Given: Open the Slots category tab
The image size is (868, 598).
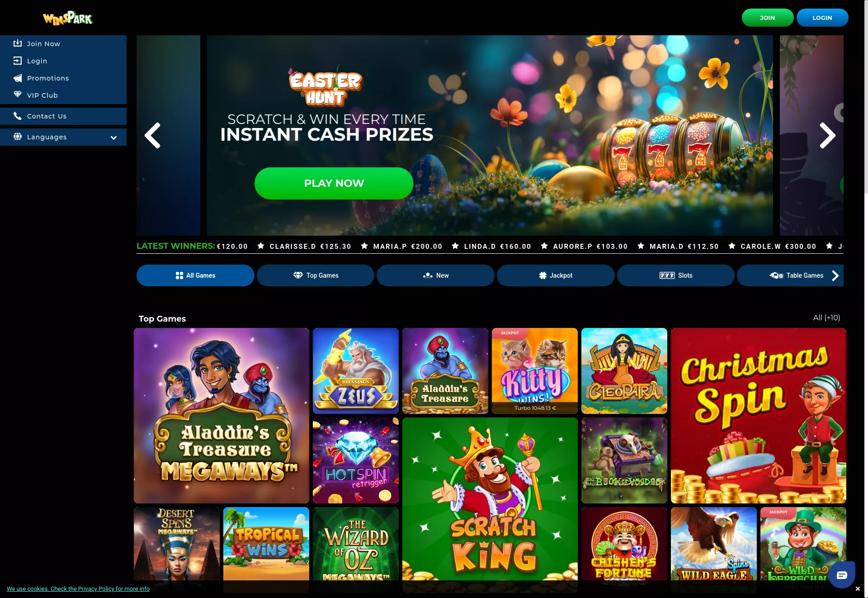Looking at the screenshot, I should tap(676, 275).
